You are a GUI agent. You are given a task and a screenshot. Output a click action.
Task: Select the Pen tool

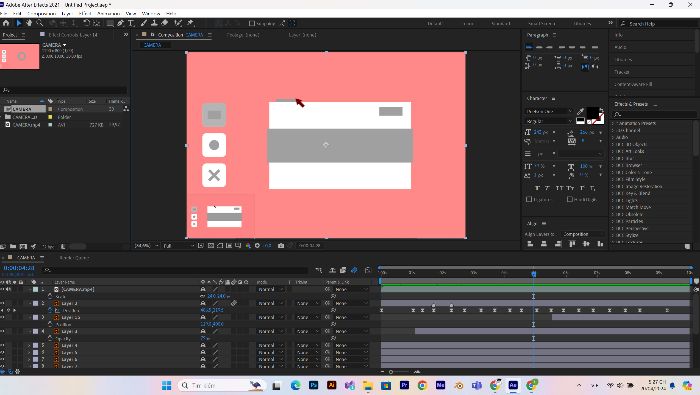pyautogui.click(x=121, y=23)
